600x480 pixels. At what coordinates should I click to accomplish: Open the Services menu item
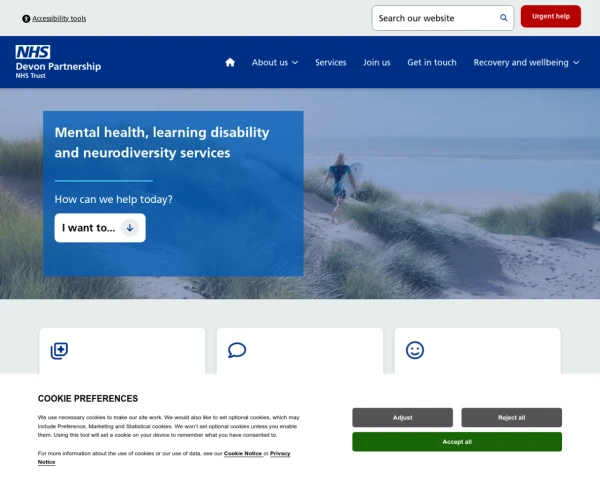(x=331, y=62)
